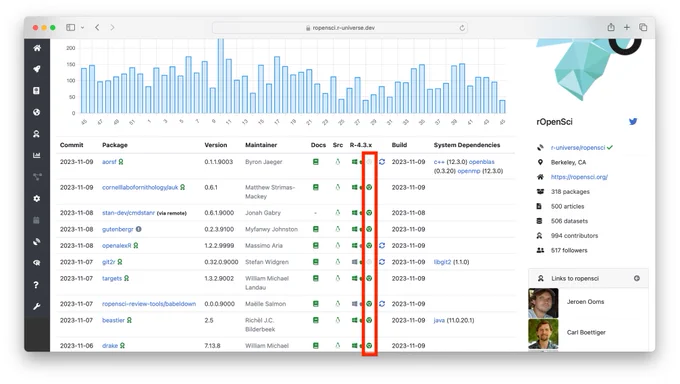Open the wrench icon in the sidebar
The height and width of the screenshot is (384, 680).
coord(37,306)
